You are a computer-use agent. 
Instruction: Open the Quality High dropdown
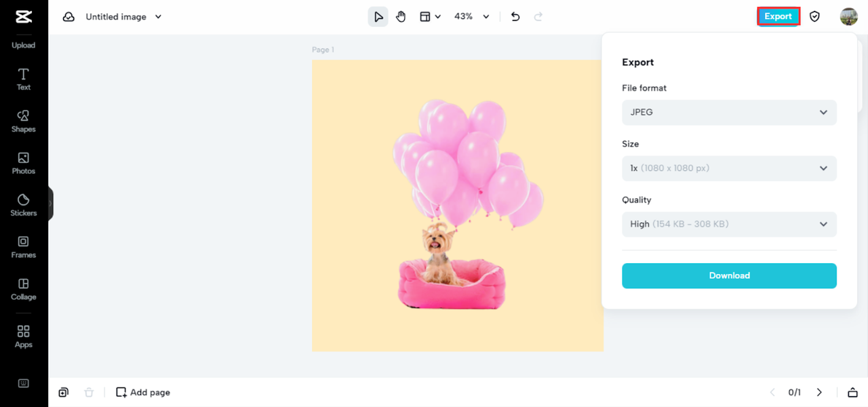(x=729, y=224)
